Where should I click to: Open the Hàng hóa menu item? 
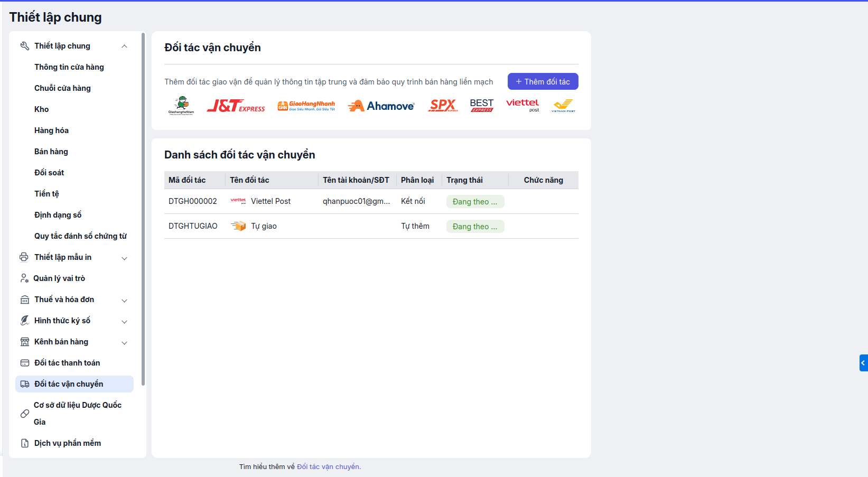coord(51,130)
